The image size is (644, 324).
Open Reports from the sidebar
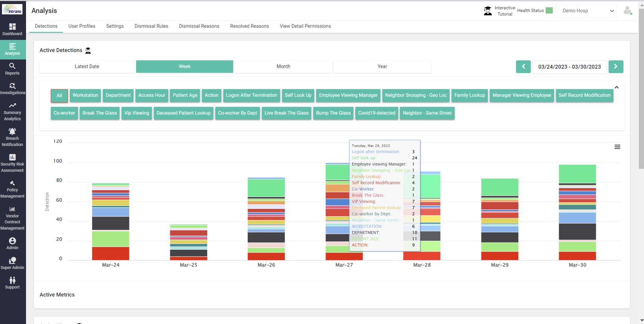[x=12, y=69]
